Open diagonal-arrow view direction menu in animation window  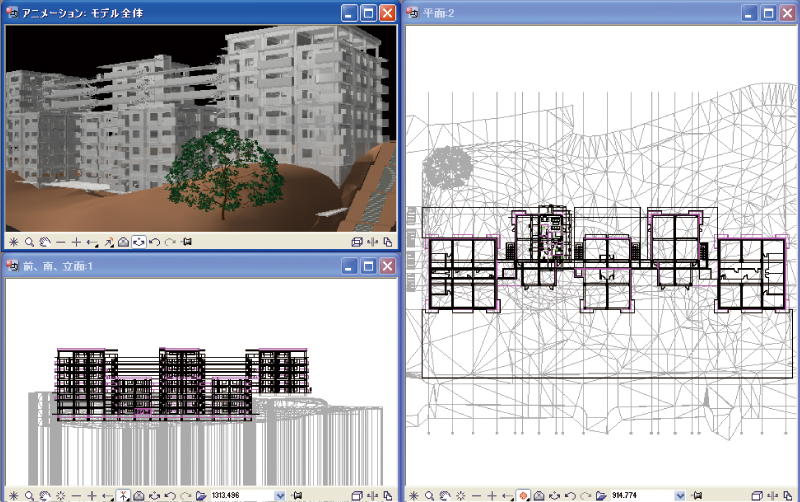(108, 242)
